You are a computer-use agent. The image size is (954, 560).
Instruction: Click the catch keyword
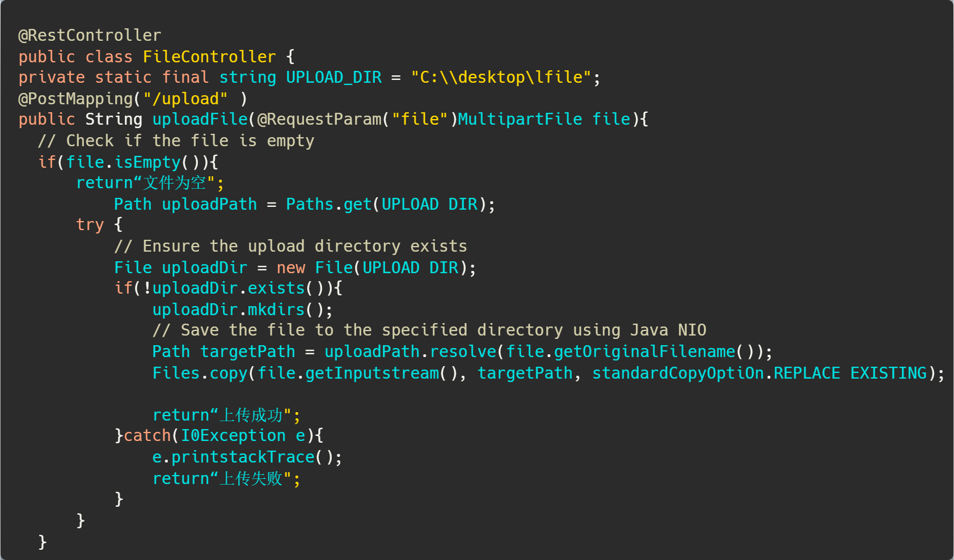(147, 435)
